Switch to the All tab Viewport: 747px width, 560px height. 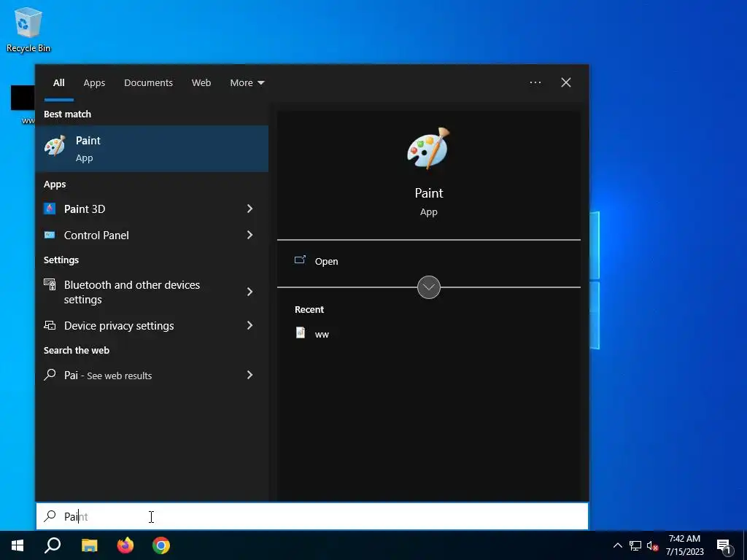pos(58,83)
